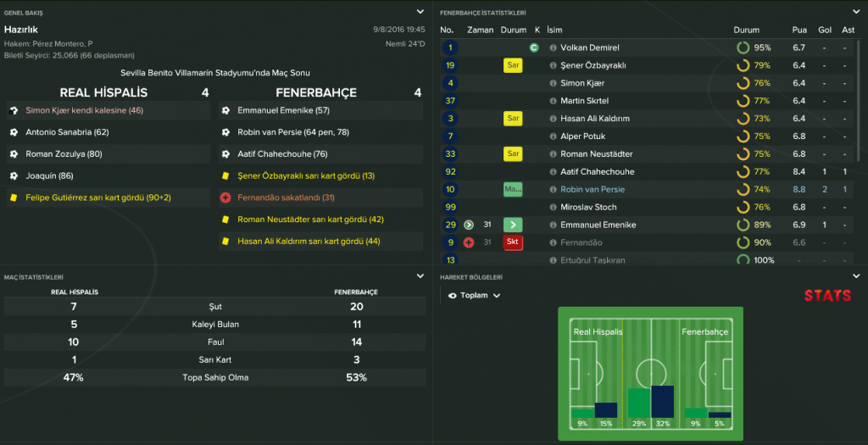Viewport: 868px width, 445px height.
Task: Open the Toplam view dropdown
Action: (x=475, y=296)
